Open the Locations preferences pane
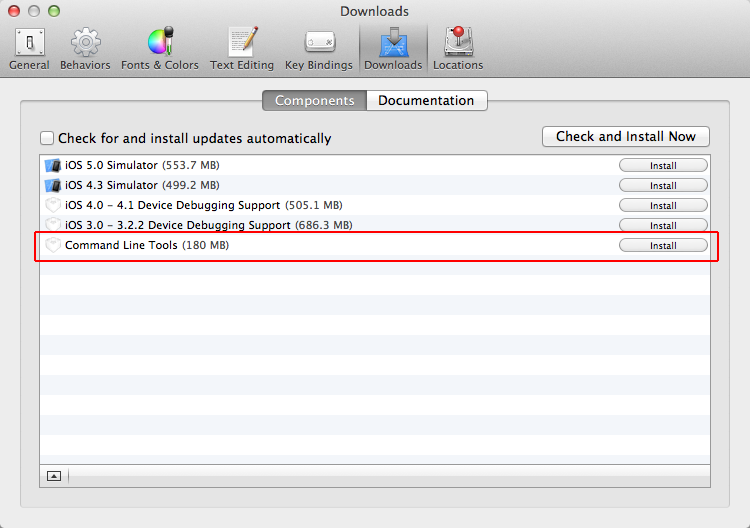The height and width of the screenshot is (528, 750). (x=458, y=49)
